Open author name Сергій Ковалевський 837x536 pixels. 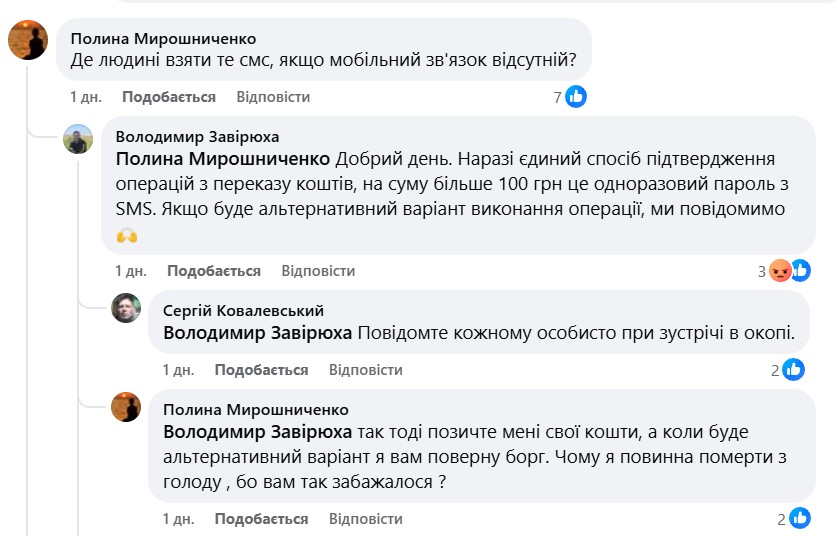click(x=243, y=310)
